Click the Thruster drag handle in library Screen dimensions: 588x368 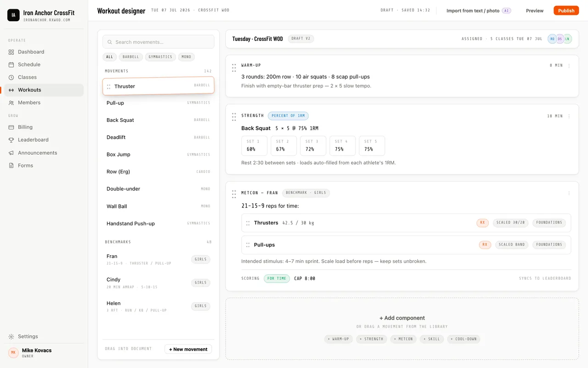click(x=109, y=86)
